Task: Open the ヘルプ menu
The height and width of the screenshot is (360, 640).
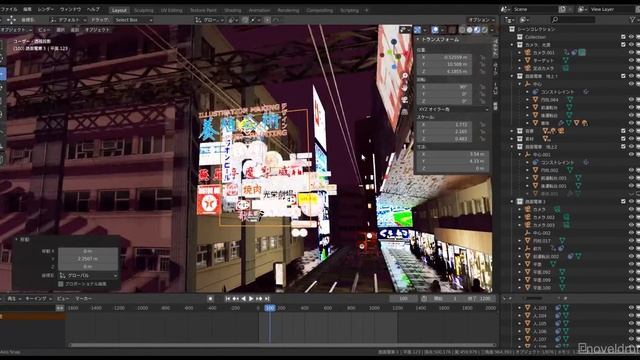Action: coord(93,9)
